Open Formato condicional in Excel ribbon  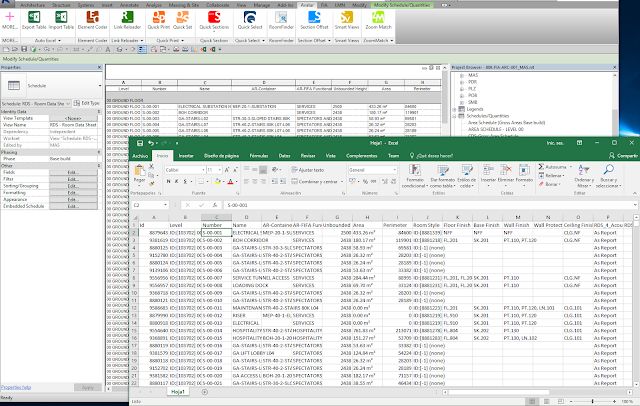(415, 176)
